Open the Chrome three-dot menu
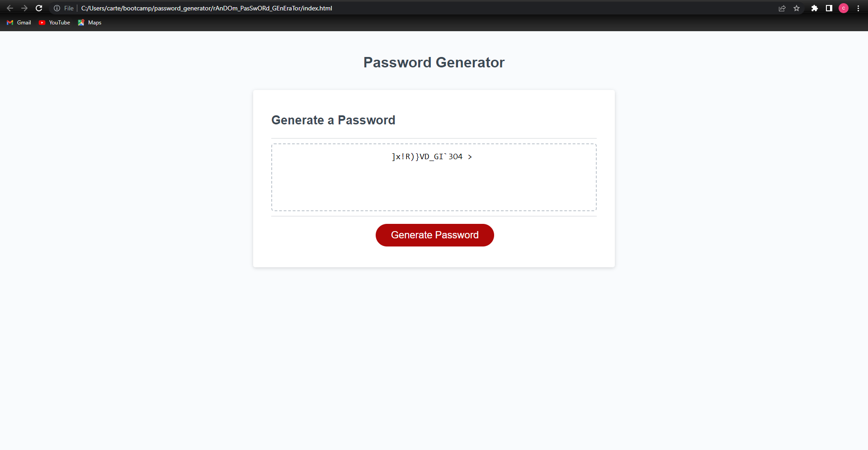Viewport: 868px width, 450px height. [x=859, y=8]
